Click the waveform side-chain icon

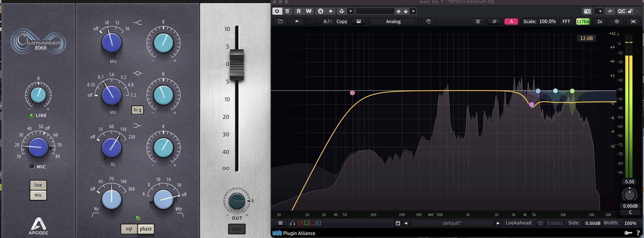click(610, 11)
